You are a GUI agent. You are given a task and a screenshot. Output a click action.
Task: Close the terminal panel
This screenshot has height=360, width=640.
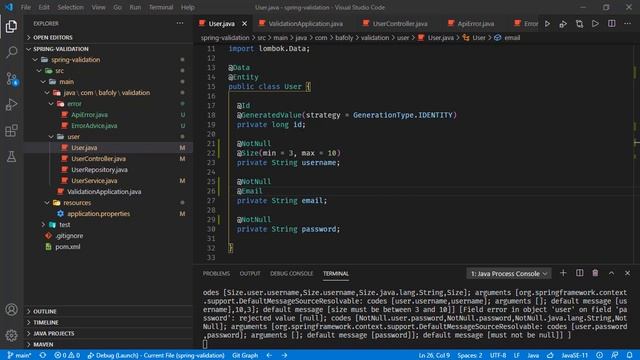(627, 273)
